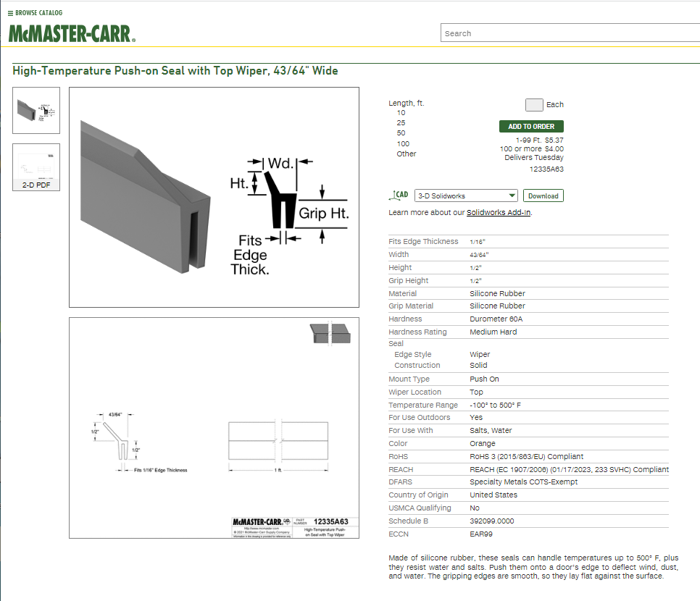Click the McMaster-Carr logo

point(72,34)
